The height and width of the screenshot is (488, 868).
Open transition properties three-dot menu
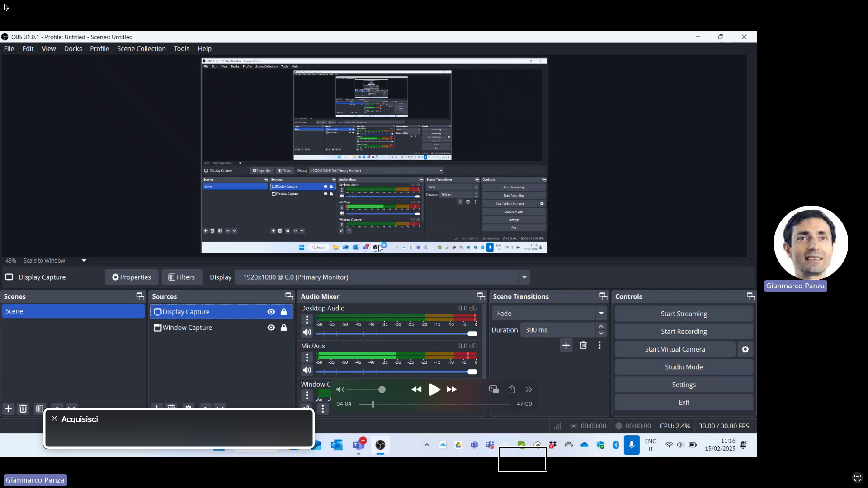tap(599, 346)
